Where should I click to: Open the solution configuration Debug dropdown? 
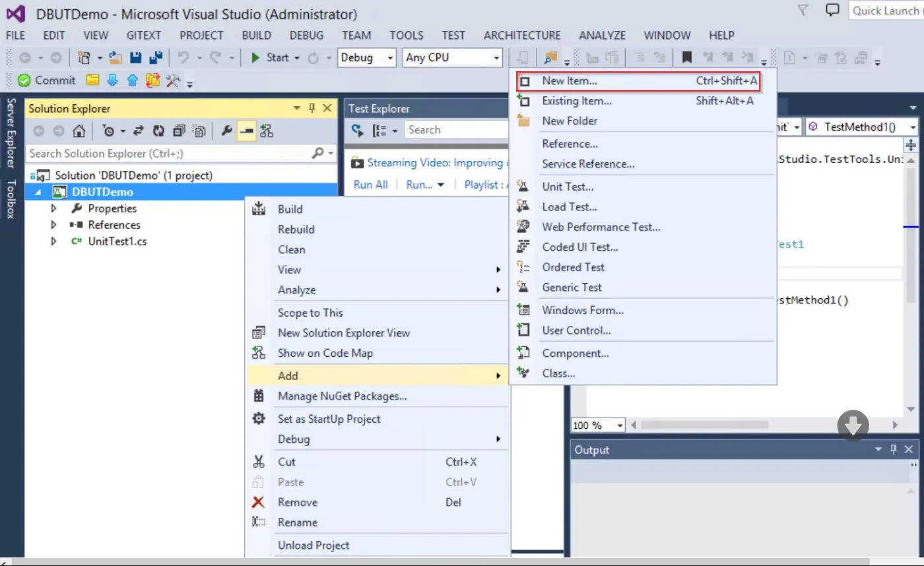[x=367, y=58]
